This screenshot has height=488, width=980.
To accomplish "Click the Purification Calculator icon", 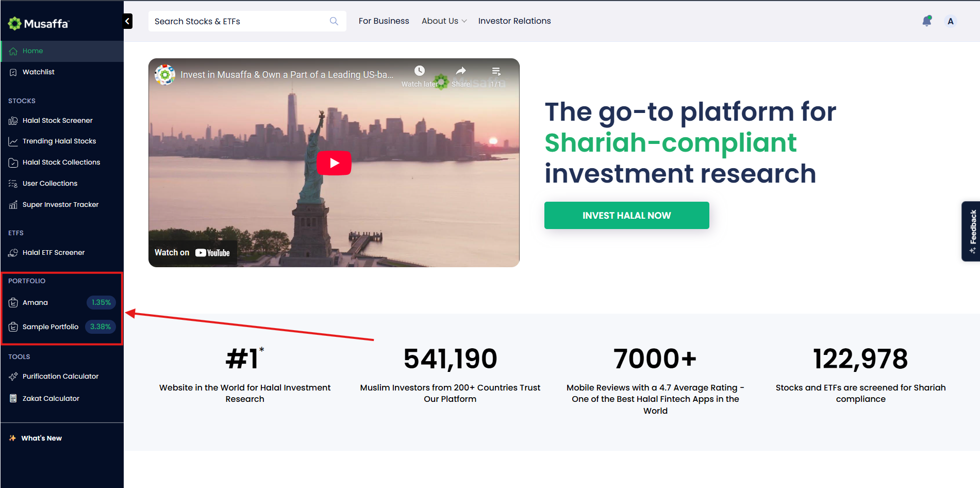I will tap(13, 377).
